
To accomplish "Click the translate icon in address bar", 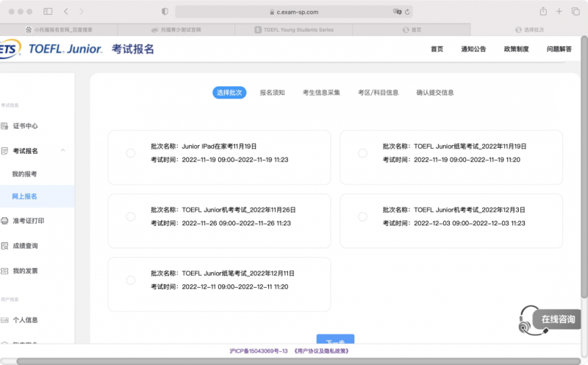I will 397,12.
